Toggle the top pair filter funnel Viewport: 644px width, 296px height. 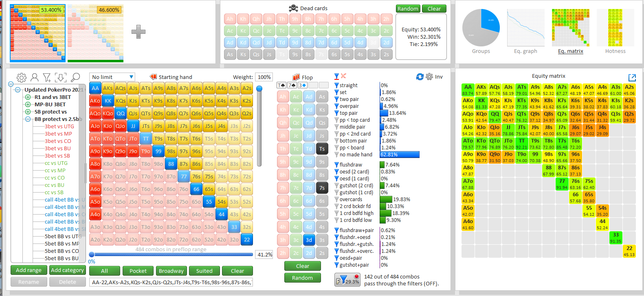tap(336, 113)
